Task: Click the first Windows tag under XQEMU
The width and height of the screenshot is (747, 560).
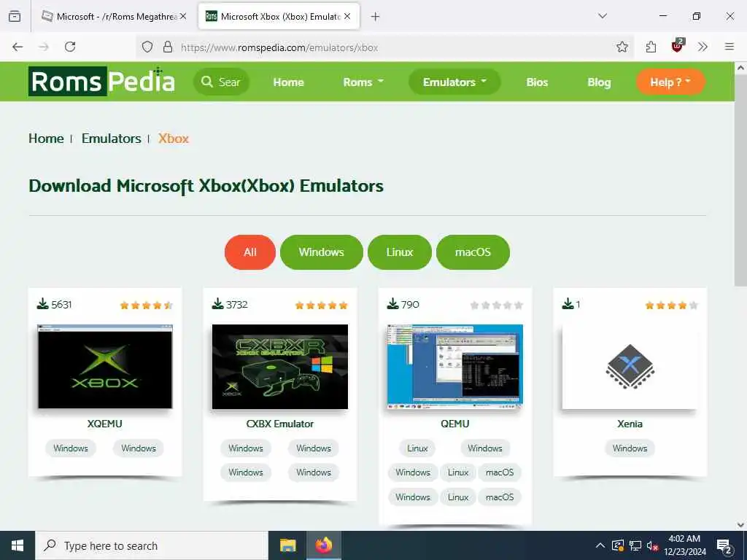Action: [71, 448]
